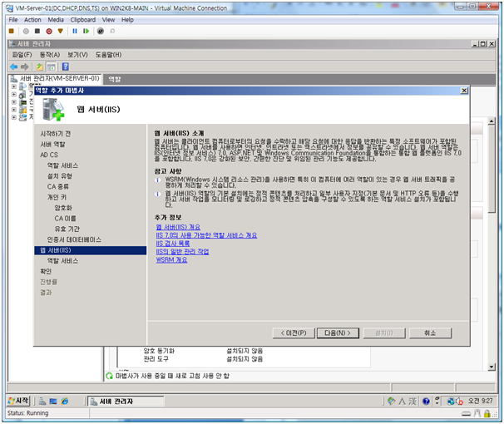
Task: Open the Media menu
Action: tap(56, 20)
